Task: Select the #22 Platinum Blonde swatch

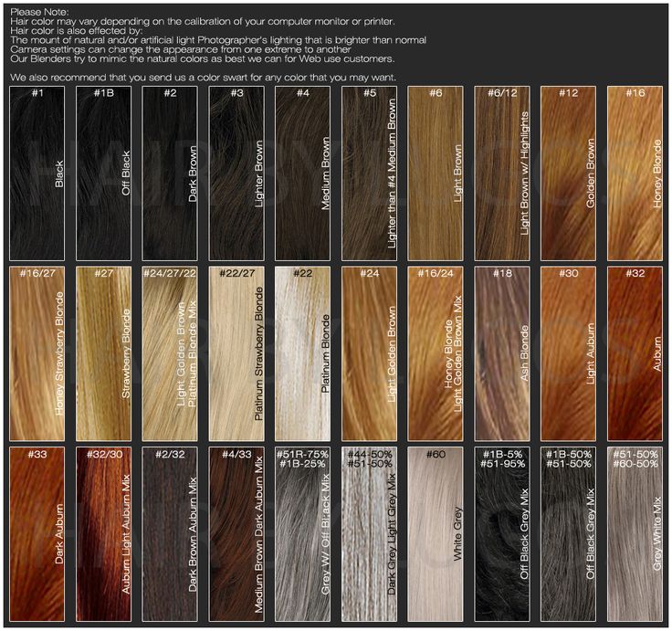Action: point(303,352)
